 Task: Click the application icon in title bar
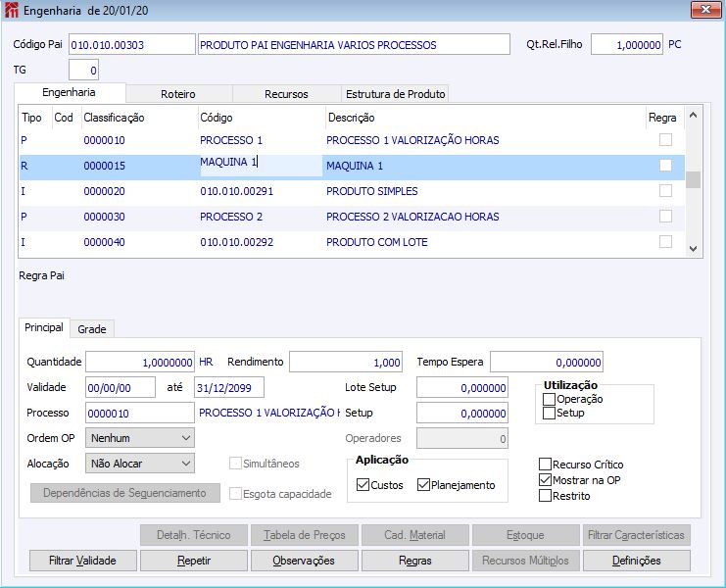point(12,11)
